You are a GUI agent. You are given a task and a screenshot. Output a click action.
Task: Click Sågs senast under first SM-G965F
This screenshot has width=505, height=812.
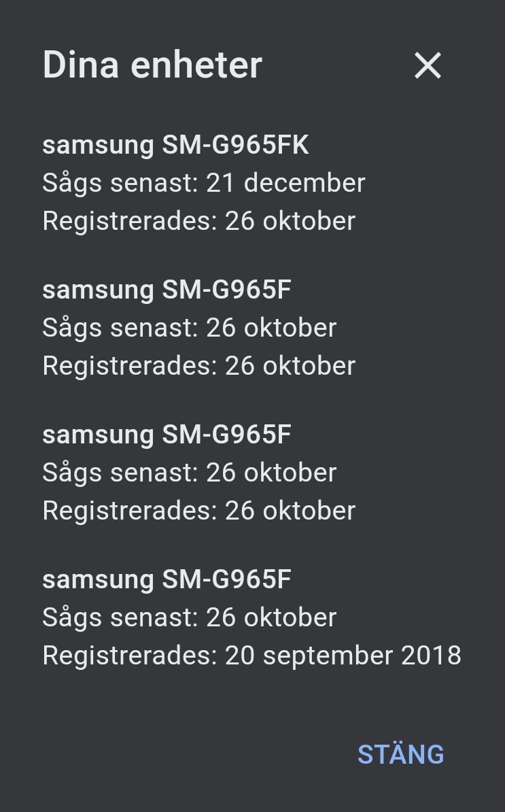(x=189, y=327)
